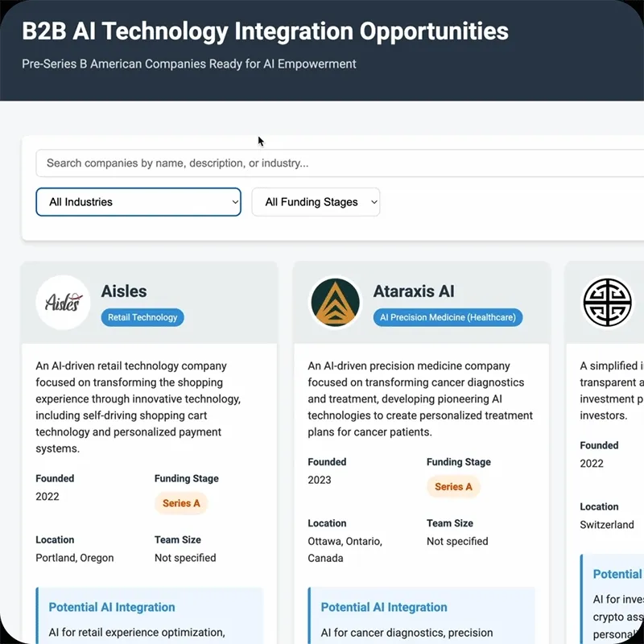Click 'AI for cancer diagnostics, precision' text
Image resolution: width=644 pixels, height=644 pixels.
pyautogui.click(x=407, y=633)
